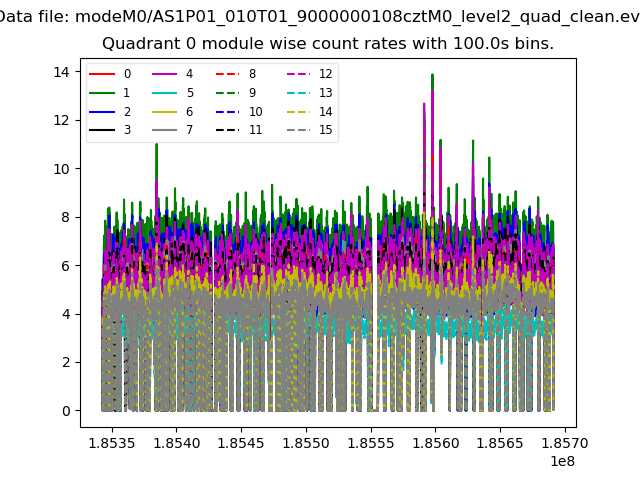Click legend label 10 in the legend

pyautogui.click(x=255, y=112)
